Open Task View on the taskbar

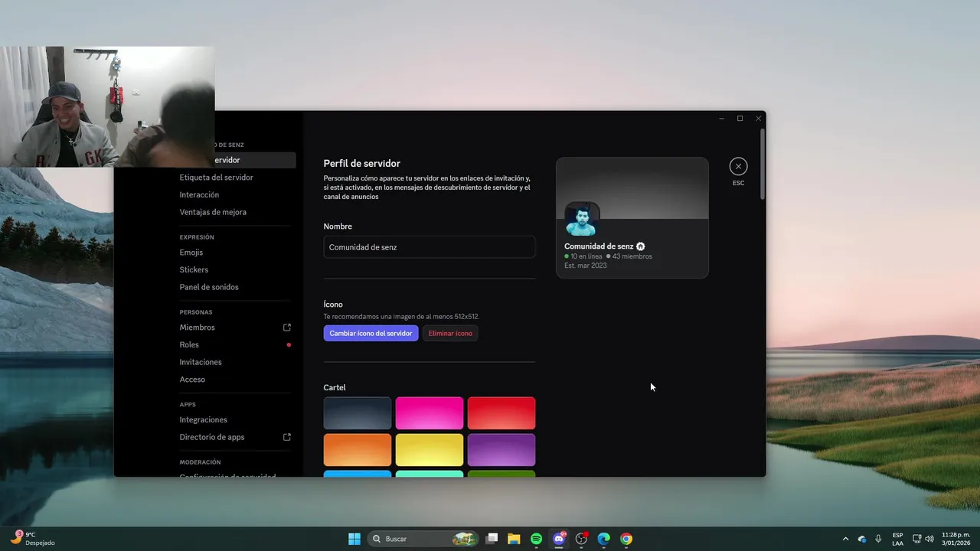[x=492, y=539]
